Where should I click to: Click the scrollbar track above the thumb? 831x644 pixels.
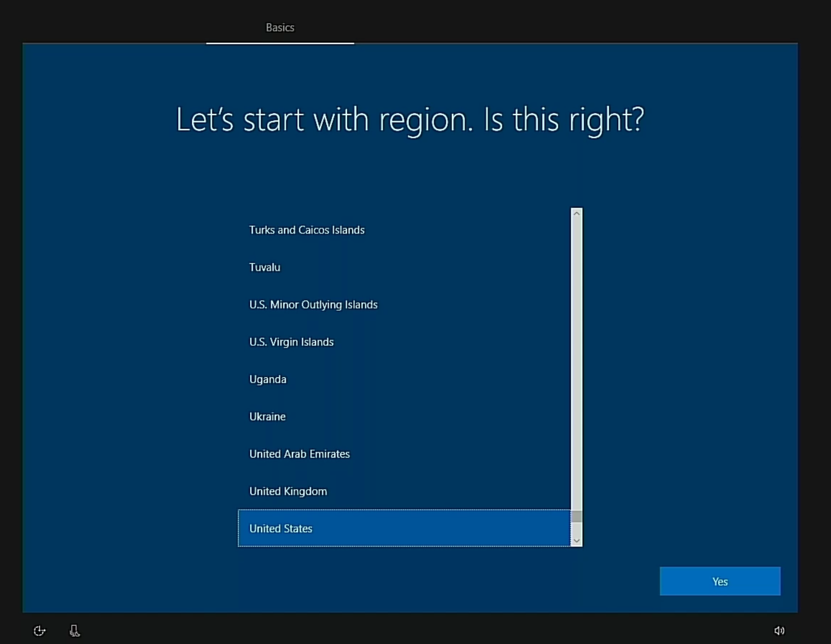[x=576, y=361]
